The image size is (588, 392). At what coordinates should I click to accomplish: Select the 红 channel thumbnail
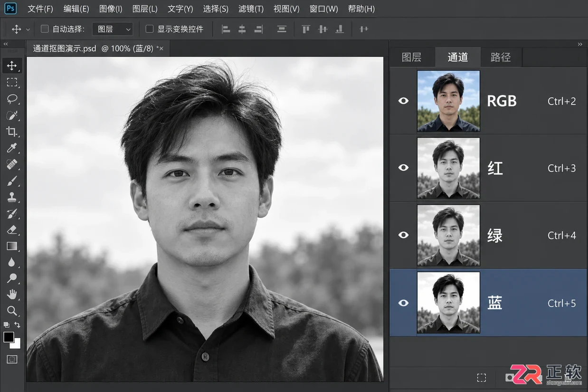448,168
